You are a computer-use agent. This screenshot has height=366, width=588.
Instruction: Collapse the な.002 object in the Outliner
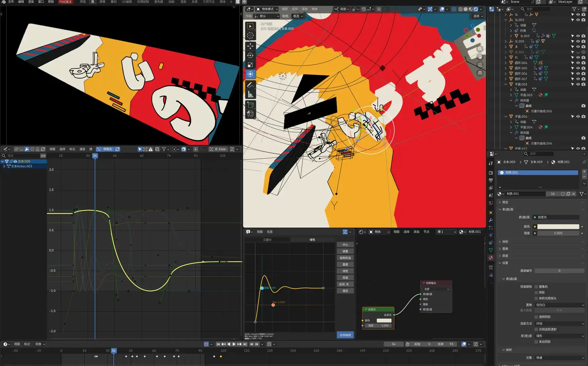(x=506, y=20)
